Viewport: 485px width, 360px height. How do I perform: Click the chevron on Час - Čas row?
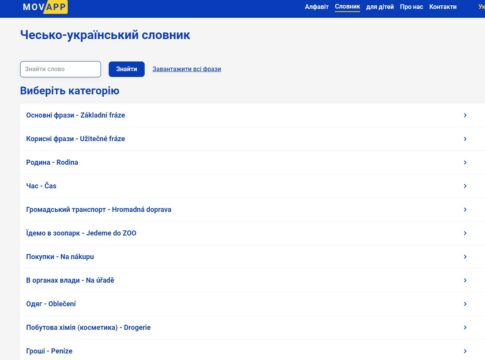[x=465, y=186]
